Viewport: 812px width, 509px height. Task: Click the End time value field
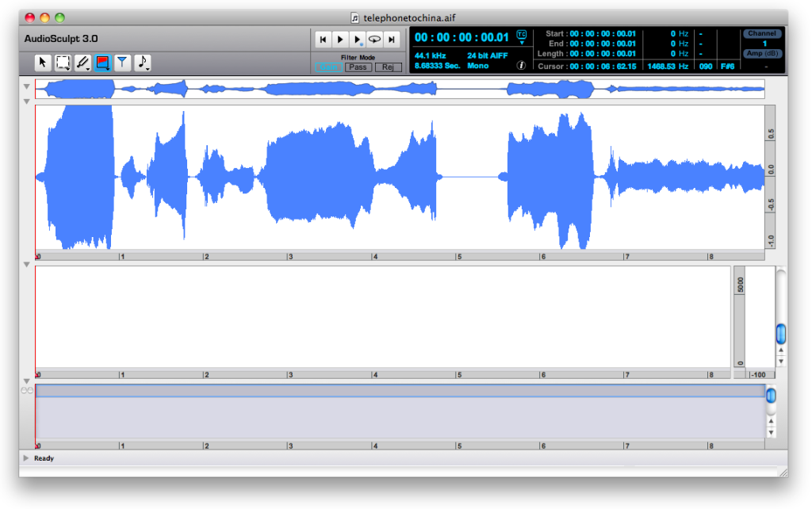coord(603,44)
